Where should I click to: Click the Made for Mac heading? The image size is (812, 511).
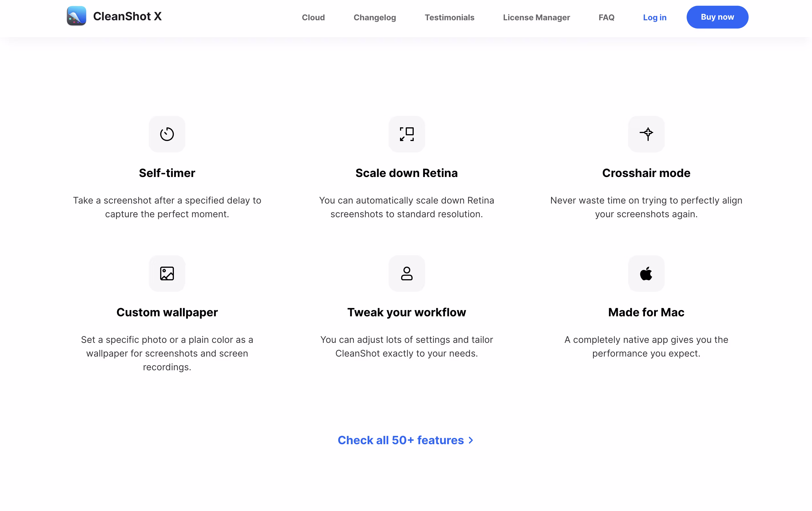(x=646, y=312)
